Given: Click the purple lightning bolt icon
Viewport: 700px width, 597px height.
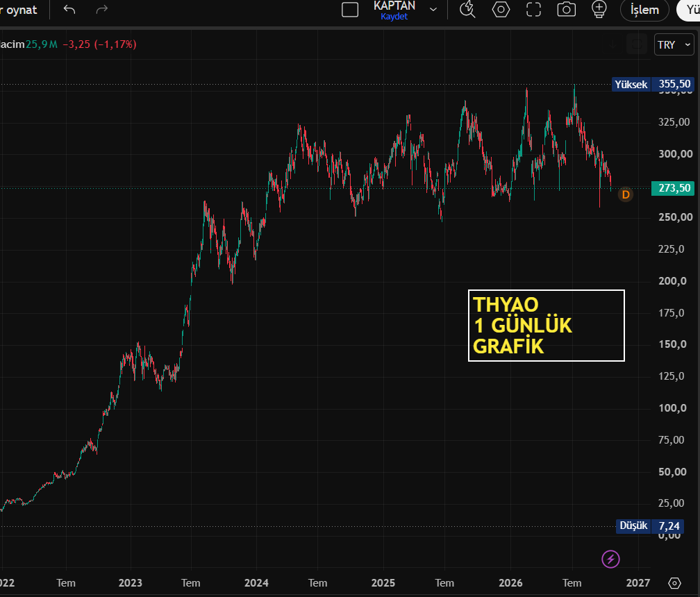Looking at the screenshot, I should point(610,559).
